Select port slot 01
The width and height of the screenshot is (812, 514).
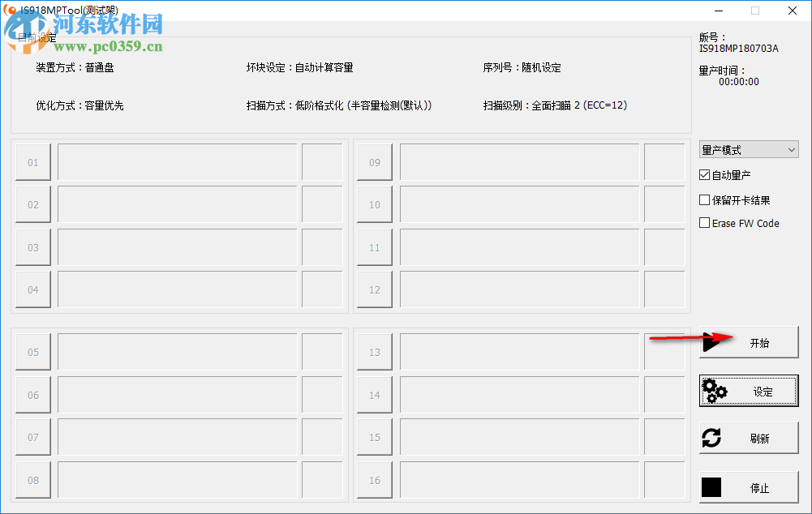[x=32, y=162]
